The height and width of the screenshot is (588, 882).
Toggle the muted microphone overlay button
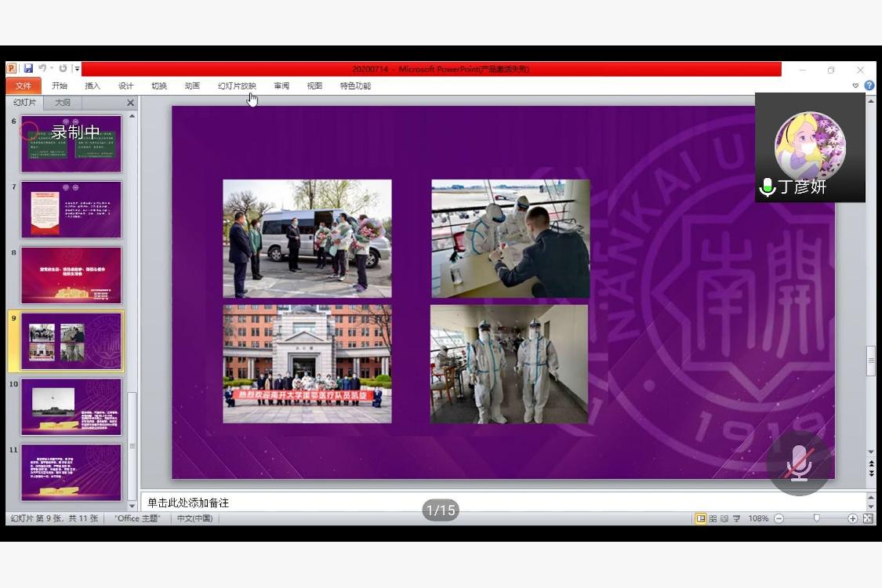(799, 463)
